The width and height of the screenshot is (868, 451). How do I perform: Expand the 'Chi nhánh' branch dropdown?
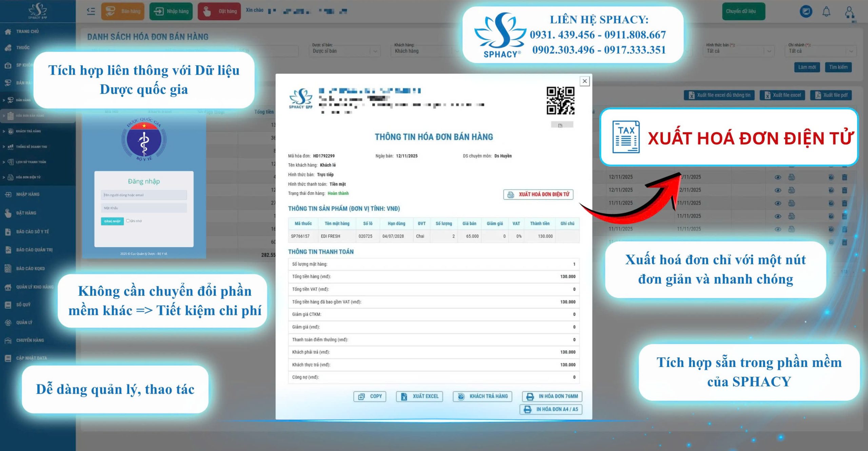coord(821,51)
